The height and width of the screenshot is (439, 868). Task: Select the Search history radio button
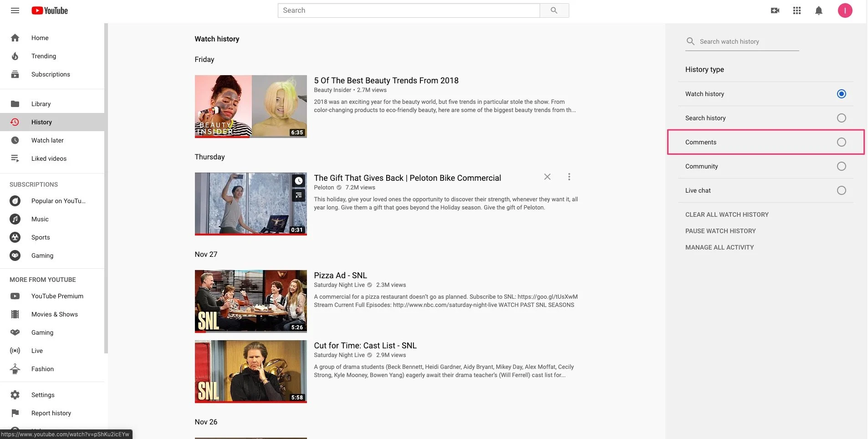pos(841,118)
